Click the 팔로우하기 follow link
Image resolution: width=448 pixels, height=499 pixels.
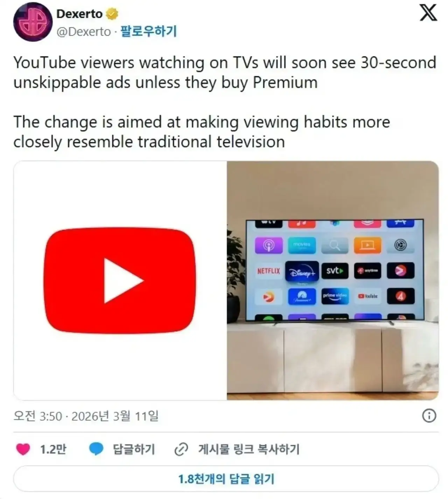148,32
